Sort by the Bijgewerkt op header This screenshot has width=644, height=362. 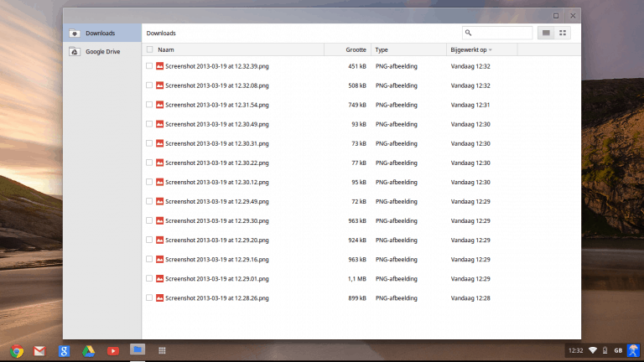coord(469,49)
